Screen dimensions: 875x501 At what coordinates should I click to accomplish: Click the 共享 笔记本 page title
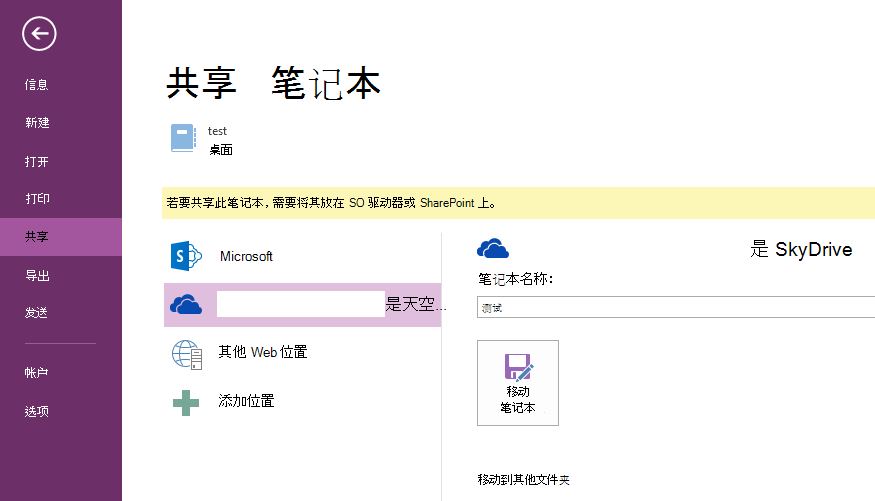tap(273, 84)
